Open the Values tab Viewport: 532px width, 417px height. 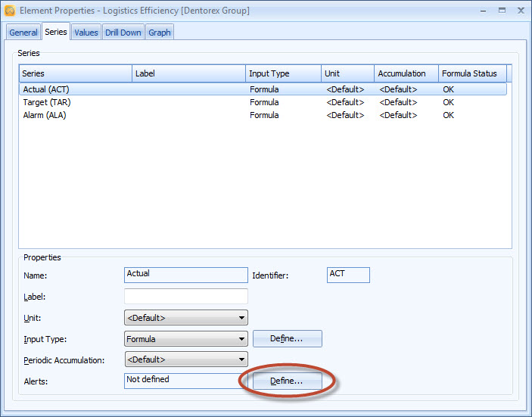tap(86, 33)
